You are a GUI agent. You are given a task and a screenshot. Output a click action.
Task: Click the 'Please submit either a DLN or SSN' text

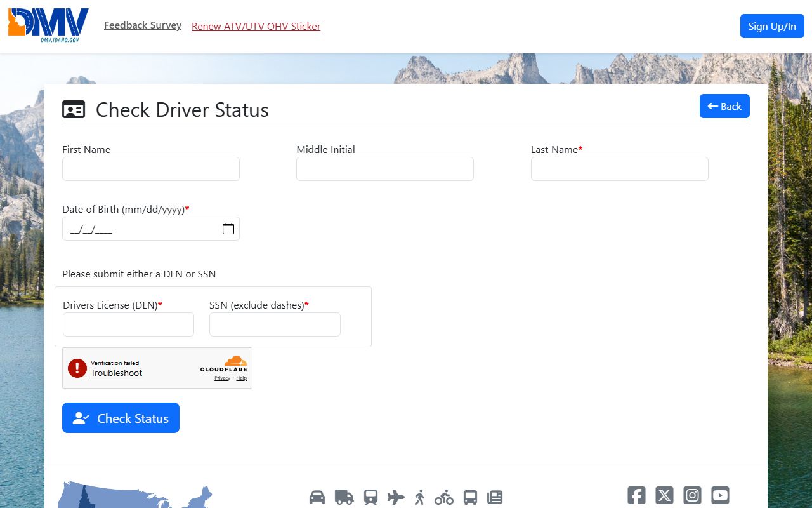(x=139, y=274)
